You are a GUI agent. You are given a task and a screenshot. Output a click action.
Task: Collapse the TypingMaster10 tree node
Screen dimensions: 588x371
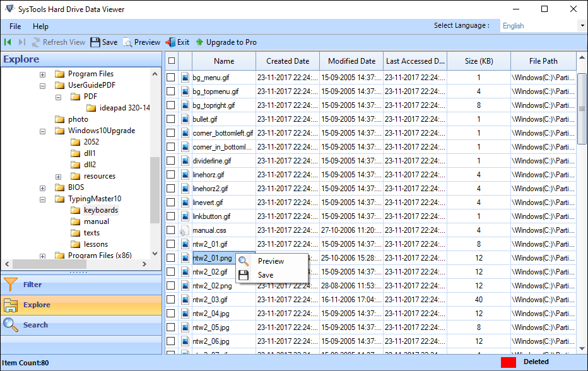click(x=43, y=199)
